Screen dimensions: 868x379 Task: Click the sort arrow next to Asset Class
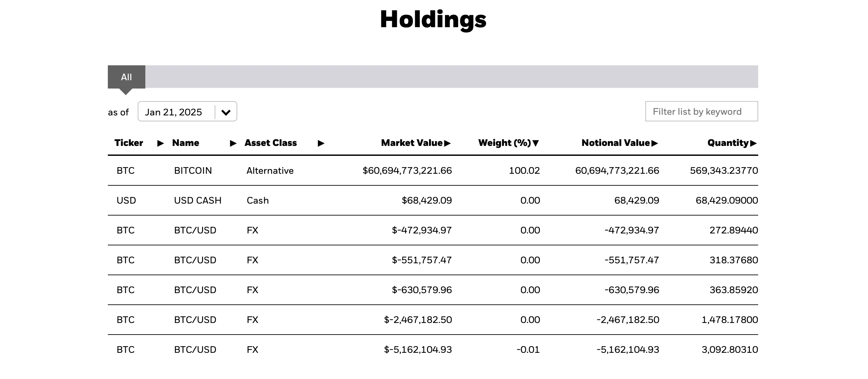321,143
